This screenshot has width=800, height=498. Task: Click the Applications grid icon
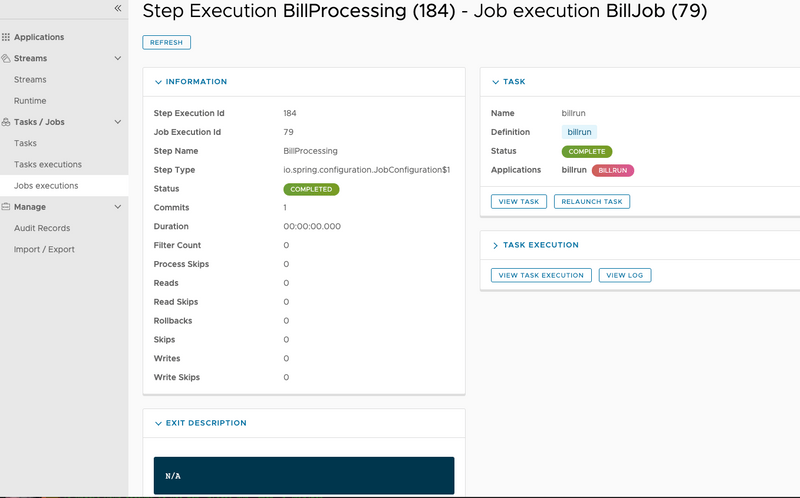click(x=6, y=37)
